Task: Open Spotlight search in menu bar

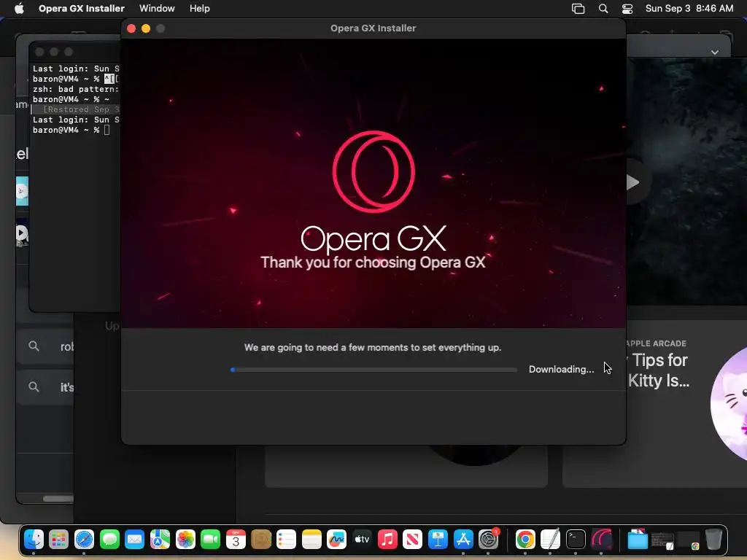Action: click(x=603, y=9)
